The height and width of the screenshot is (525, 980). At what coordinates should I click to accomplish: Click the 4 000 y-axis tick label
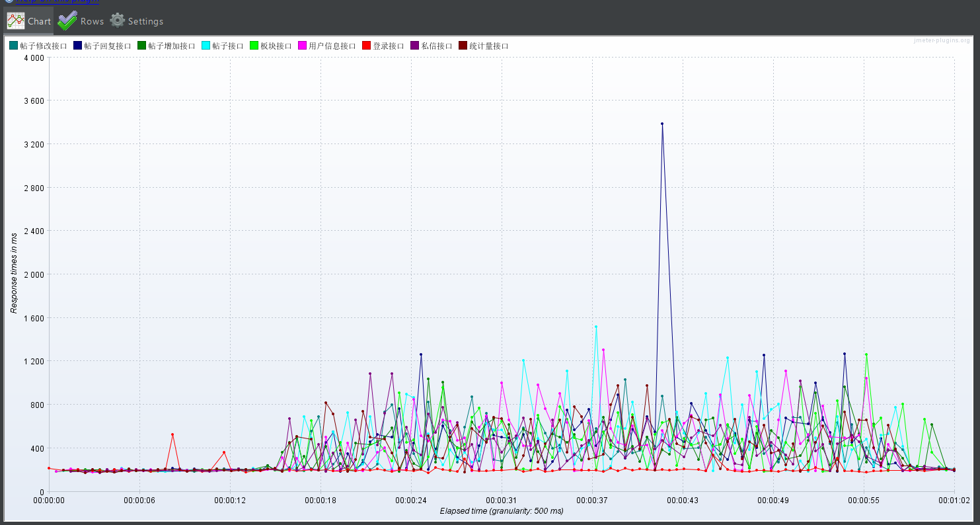34,58
